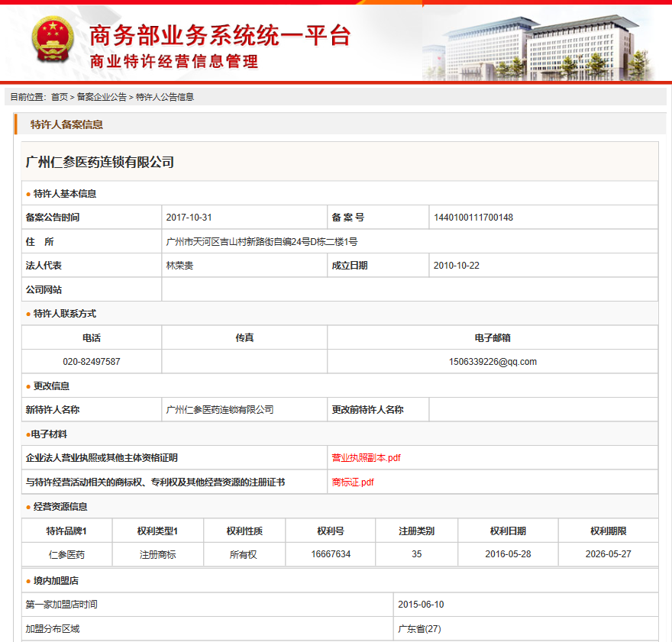Select the brand name 仁参医药 cell
This screenshot has width=672, height=642.
pos(67,554)
